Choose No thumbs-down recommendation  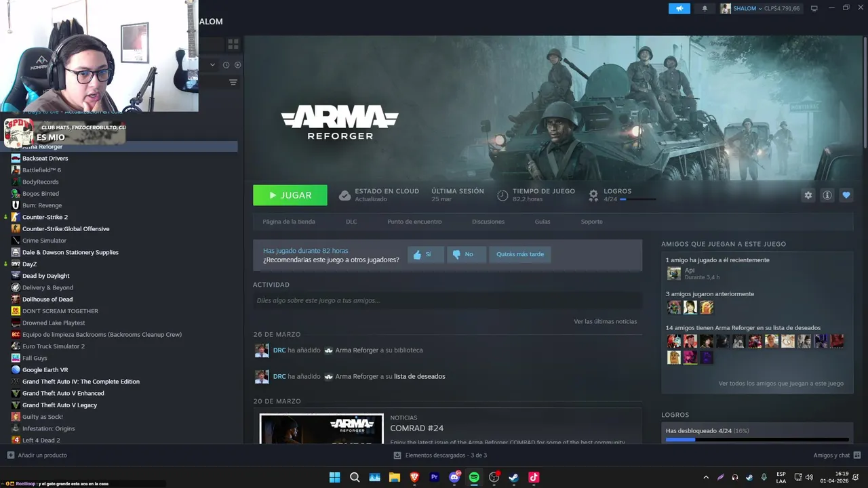[x=467, y=254]
